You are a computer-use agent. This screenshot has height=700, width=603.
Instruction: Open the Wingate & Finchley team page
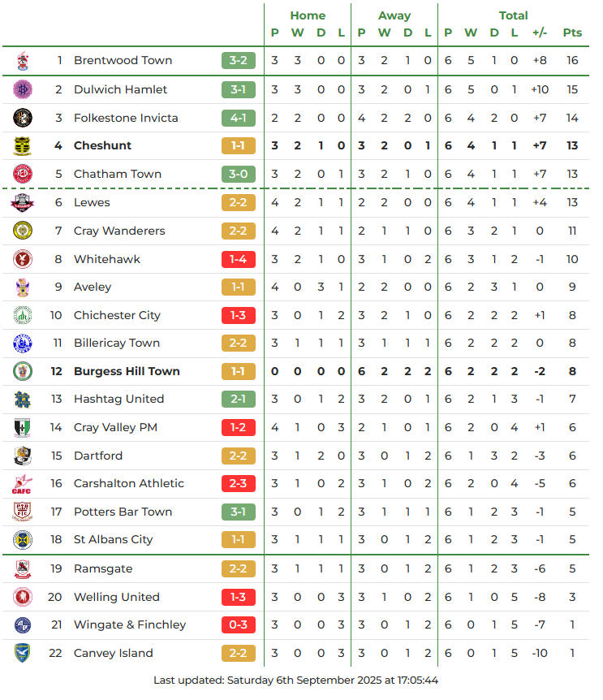point(129,624)
